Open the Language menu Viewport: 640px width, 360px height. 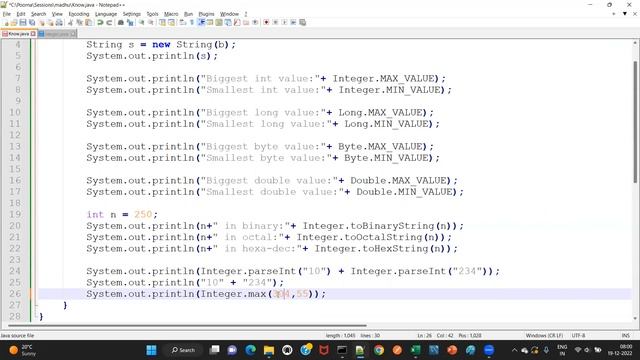click(x=106, y=14)
